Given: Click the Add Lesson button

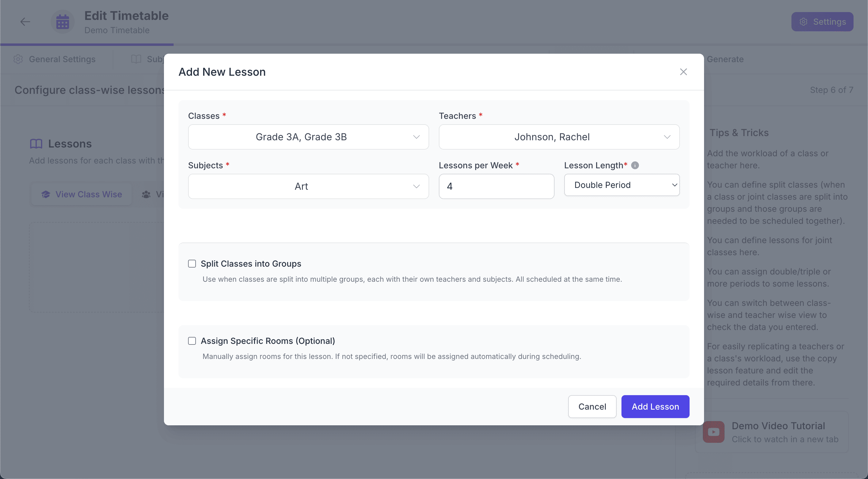Looking at the screenshot, I should tap(655, 407).
